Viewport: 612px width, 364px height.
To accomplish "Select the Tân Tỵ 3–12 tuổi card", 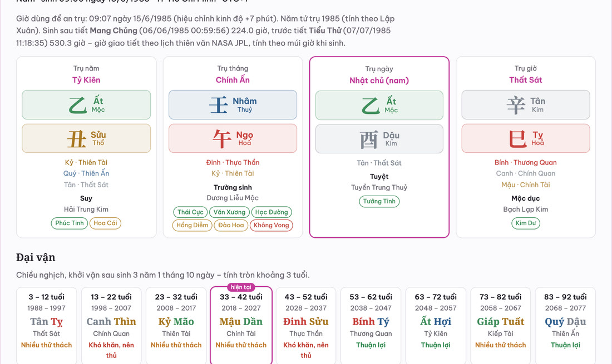I will click(46, 326).
